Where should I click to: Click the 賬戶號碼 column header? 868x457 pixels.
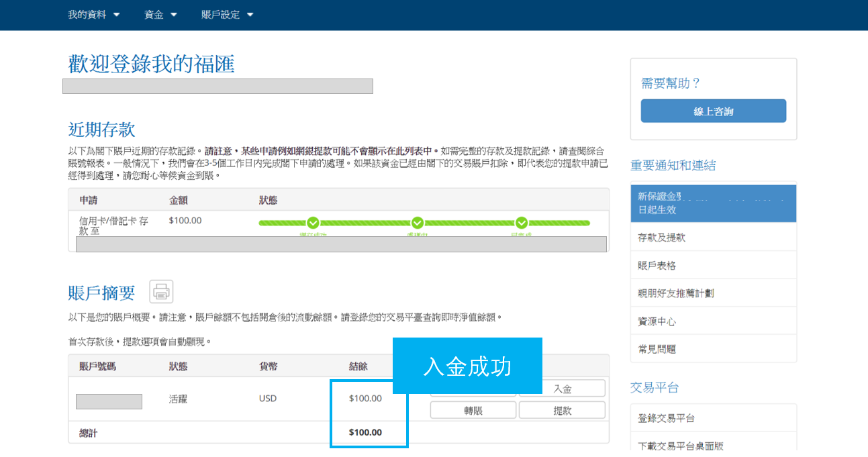pos(97,366)
